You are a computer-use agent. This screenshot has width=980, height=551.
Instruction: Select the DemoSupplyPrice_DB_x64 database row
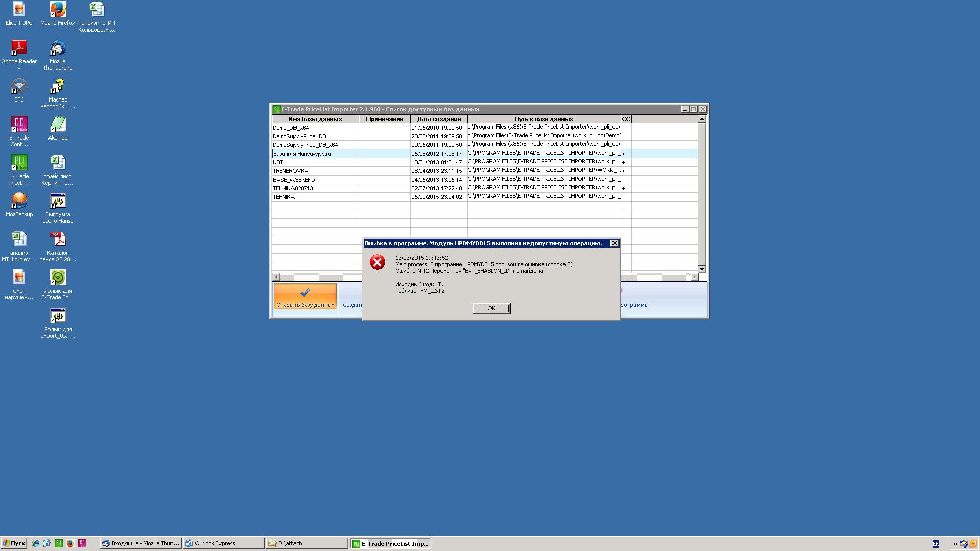(485, 145)
